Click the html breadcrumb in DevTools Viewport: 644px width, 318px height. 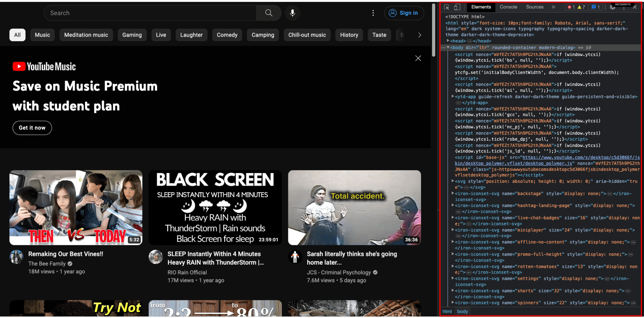(447, 311)
